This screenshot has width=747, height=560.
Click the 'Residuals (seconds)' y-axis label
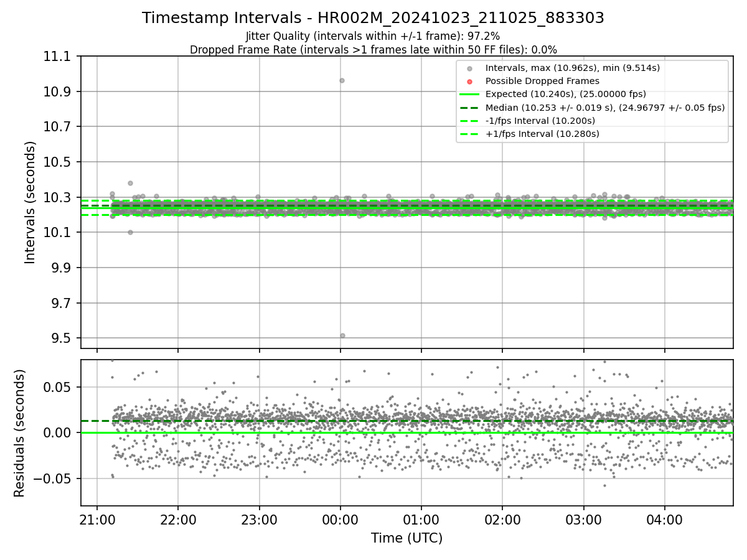(x=20, y=433)
